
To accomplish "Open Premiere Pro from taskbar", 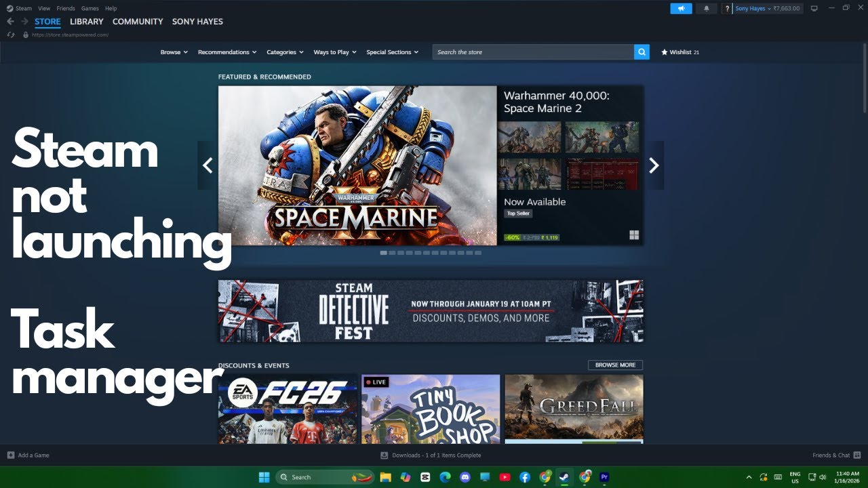I will (x=604, y=477).
